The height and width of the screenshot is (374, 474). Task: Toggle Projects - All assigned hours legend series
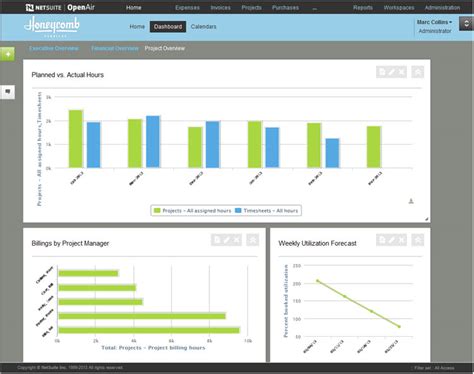[192, 211]
